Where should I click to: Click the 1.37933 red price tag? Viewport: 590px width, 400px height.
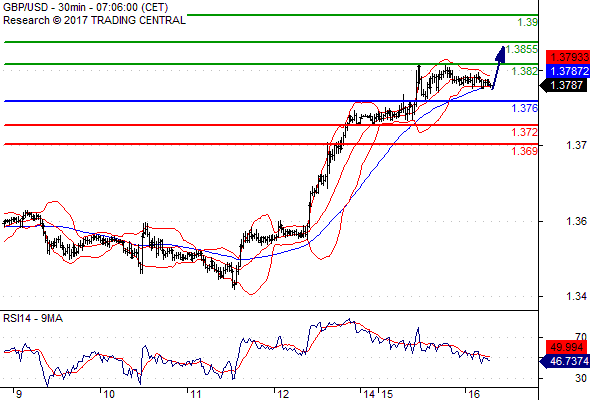coord(568,57)
